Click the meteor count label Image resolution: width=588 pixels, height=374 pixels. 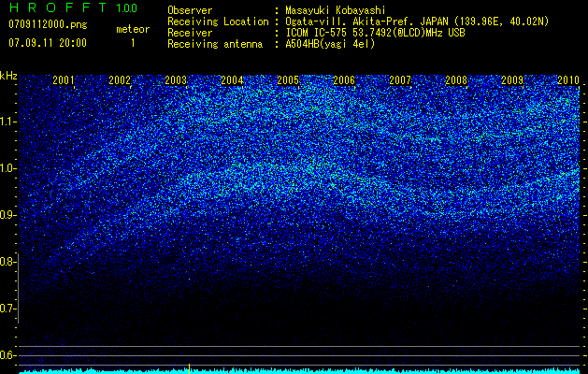coord(133,29)
